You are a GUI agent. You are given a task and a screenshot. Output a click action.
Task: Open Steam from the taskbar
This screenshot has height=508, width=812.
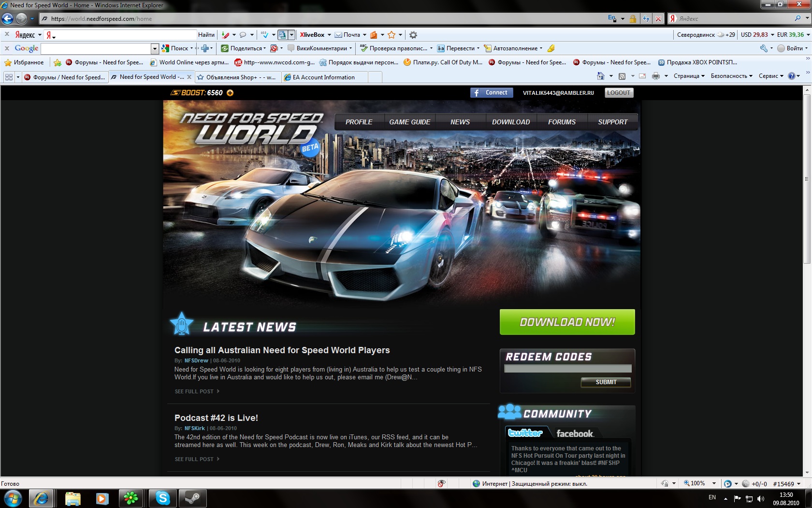(x=193, y=498)
